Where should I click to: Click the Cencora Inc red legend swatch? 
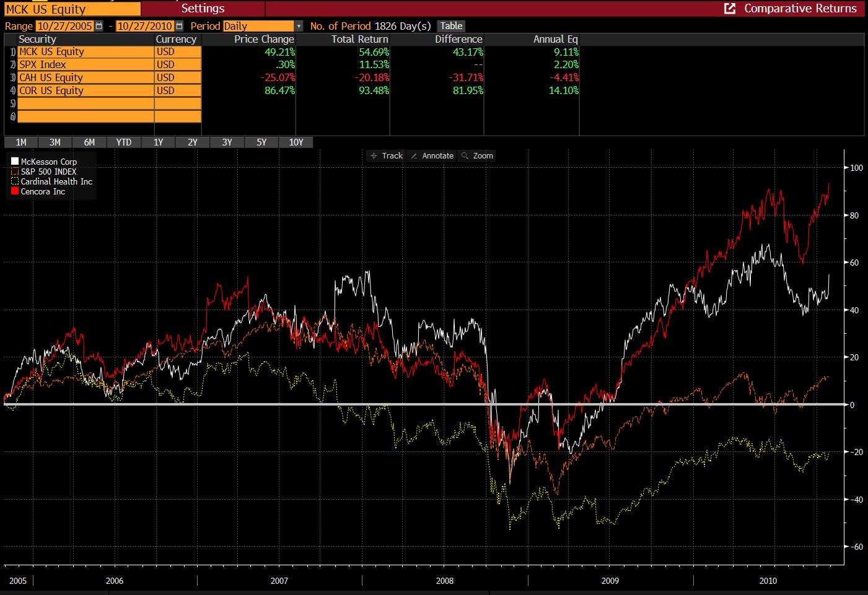pyautogui.click(x=15, y=191)
